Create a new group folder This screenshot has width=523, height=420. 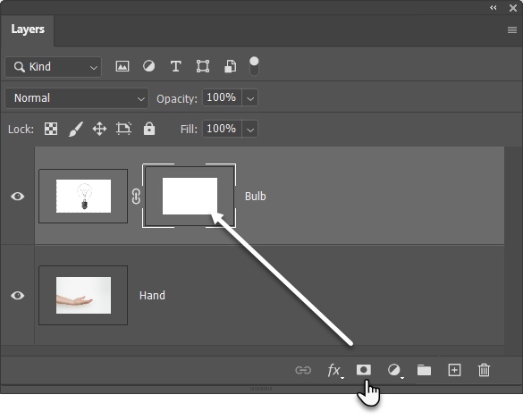tap(424, 370)
